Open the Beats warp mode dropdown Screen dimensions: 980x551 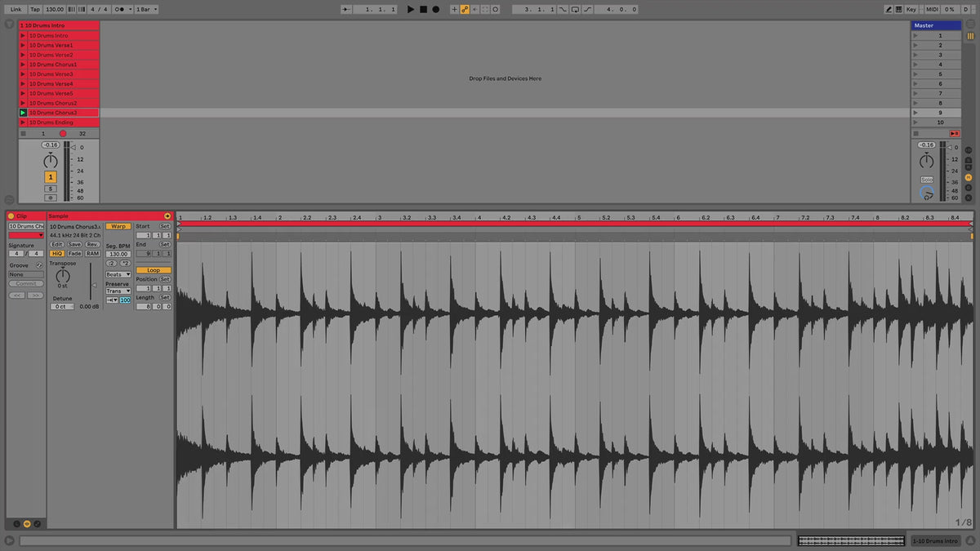pos(118,274)
